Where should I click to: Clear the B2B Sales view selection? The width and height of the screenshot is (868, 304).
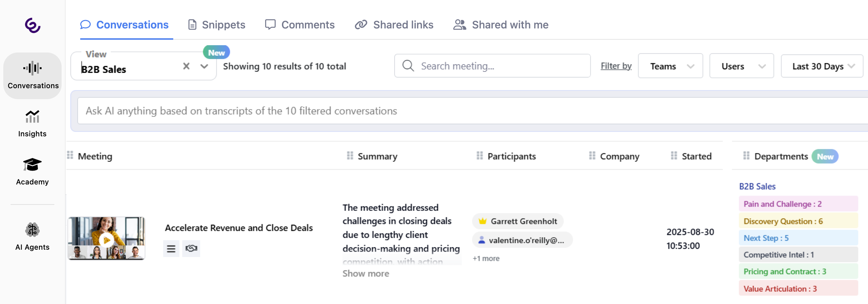[x=186, y=66]
